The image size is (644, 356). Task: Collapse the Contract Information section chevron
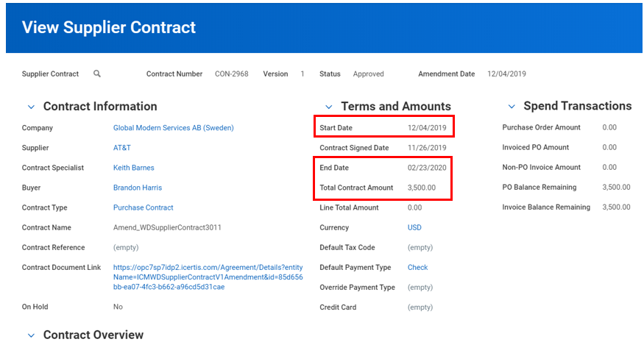(31, 107)
